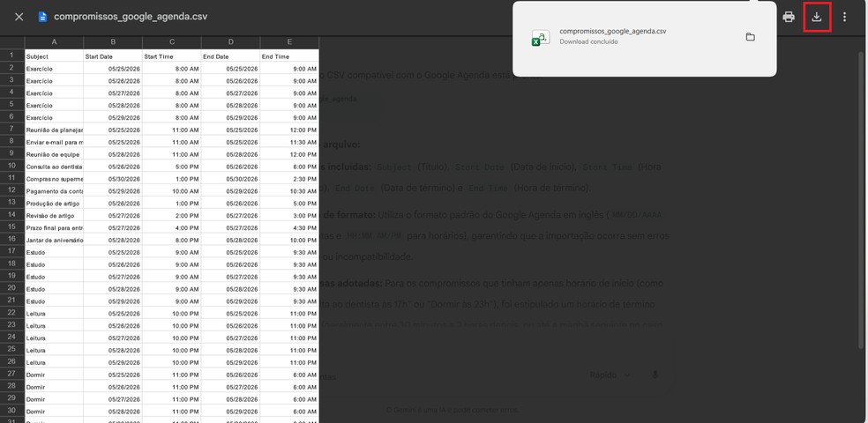Select column B header
The height and width of the screenshot is (423, 868).
(113, 42)
